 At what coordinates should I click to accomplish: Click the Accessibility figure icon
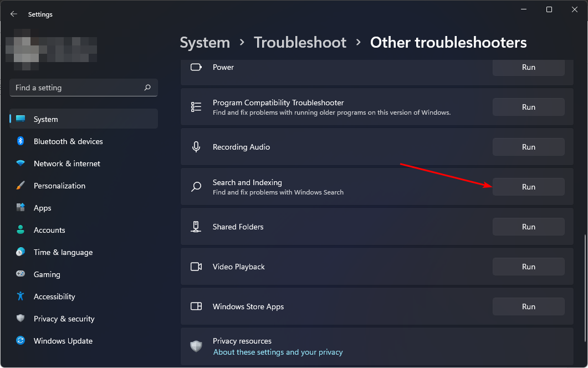click(x=21, y=296)
